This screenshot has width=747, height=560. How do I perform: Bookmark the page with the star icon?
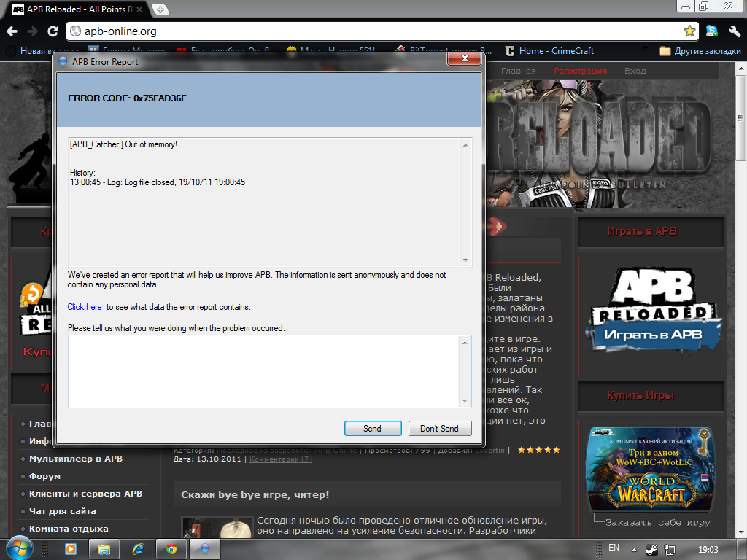[689, 31]
